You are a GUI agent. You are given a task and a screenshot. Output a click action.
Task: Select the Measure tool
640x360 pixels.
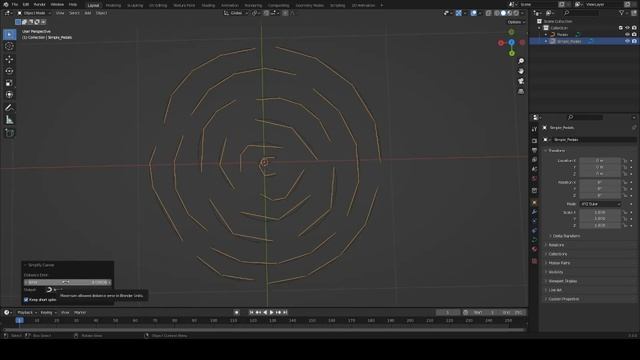pos(9,120)
